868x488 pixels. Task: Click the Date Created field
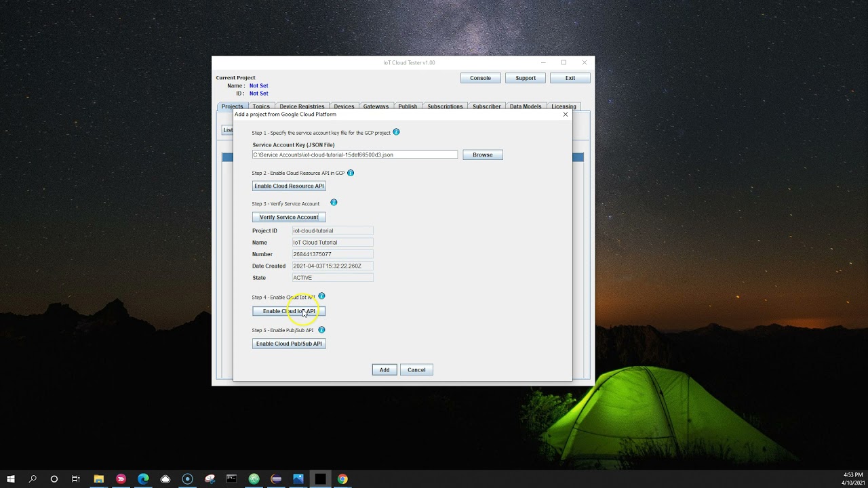click(x=332, y=266)
